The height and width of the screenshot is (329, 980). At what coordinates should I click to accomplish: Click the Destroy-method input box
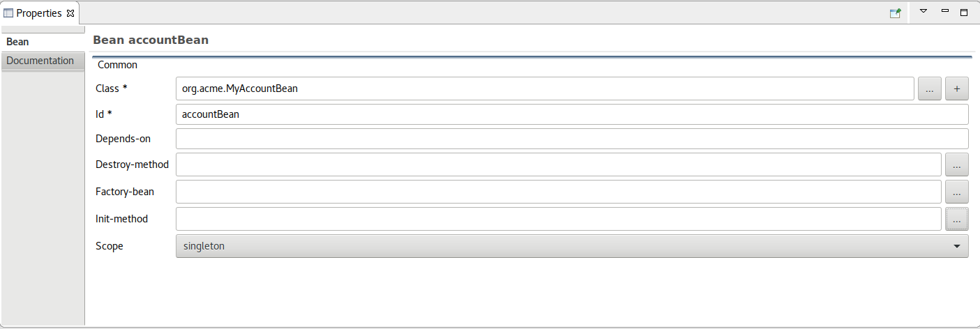(x=558, y=165)
